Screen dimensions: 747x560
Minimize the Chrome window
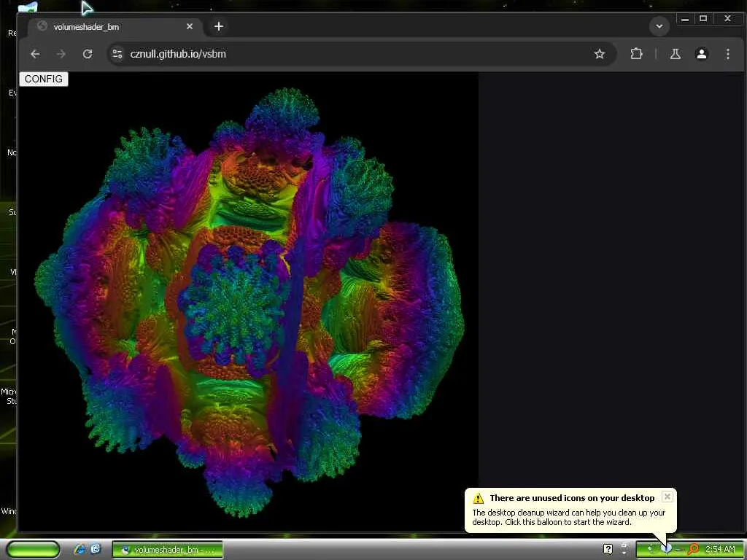point(684,18)
